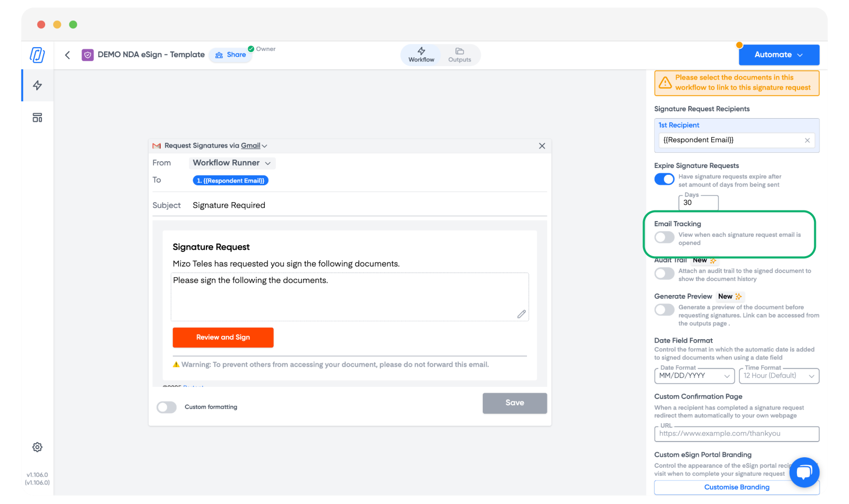Enable Email Tracking toggle
Viewport: 849px width, 504px height.
click(x=664, y=238)
